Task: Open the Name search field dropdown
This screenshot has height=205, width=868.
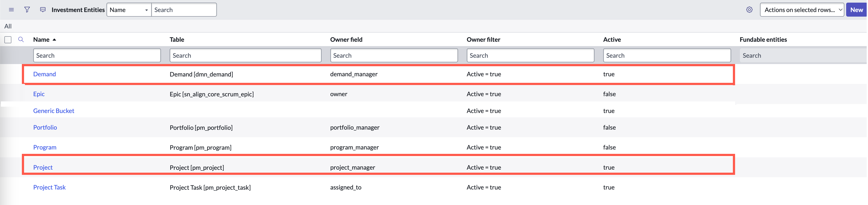Action: point(129,10)
